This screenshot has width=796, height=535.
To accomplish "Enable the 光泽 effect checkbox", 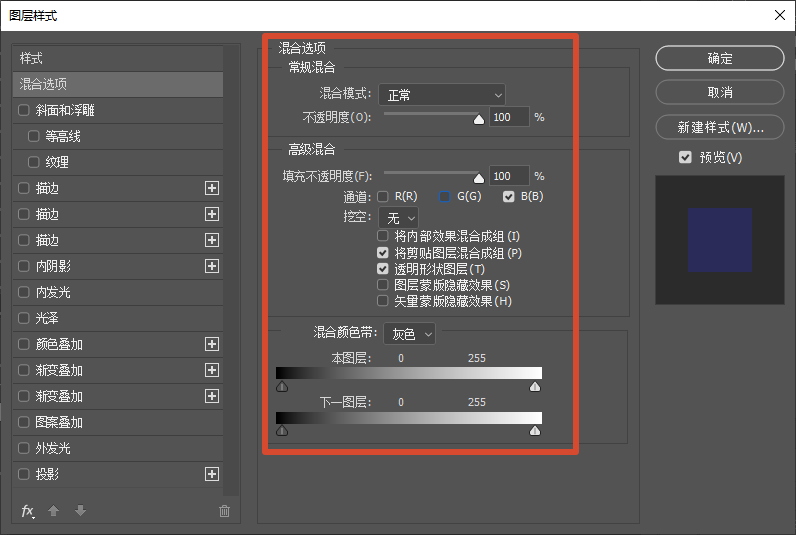I will coord(24,318).
